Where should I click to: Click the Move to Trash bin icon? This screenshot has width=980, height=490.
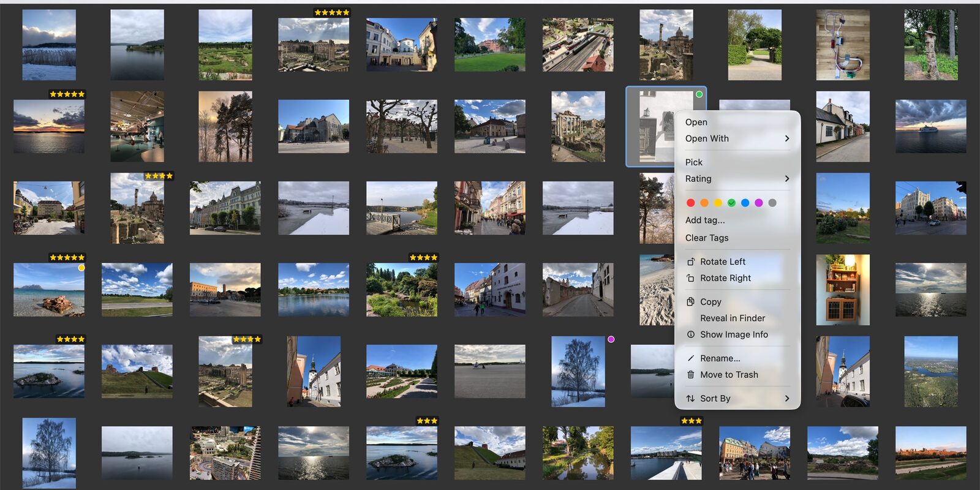[x=690, y=375]
